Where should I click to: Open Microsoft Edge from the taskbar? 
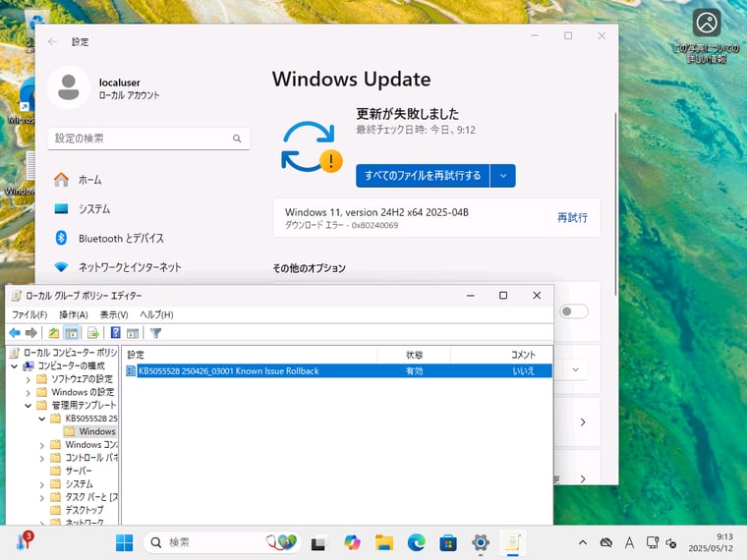click(x=417, y=542)
